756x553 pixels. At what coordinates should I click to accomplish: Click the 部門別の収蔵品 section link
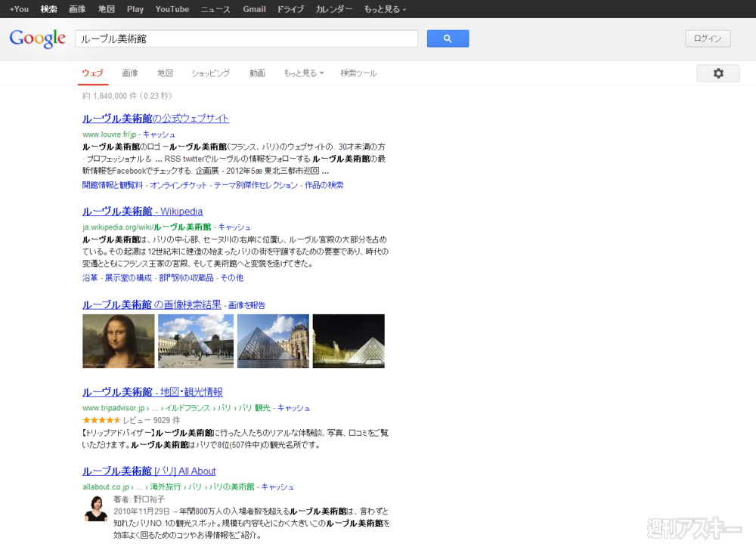click(x=186, y=278)
